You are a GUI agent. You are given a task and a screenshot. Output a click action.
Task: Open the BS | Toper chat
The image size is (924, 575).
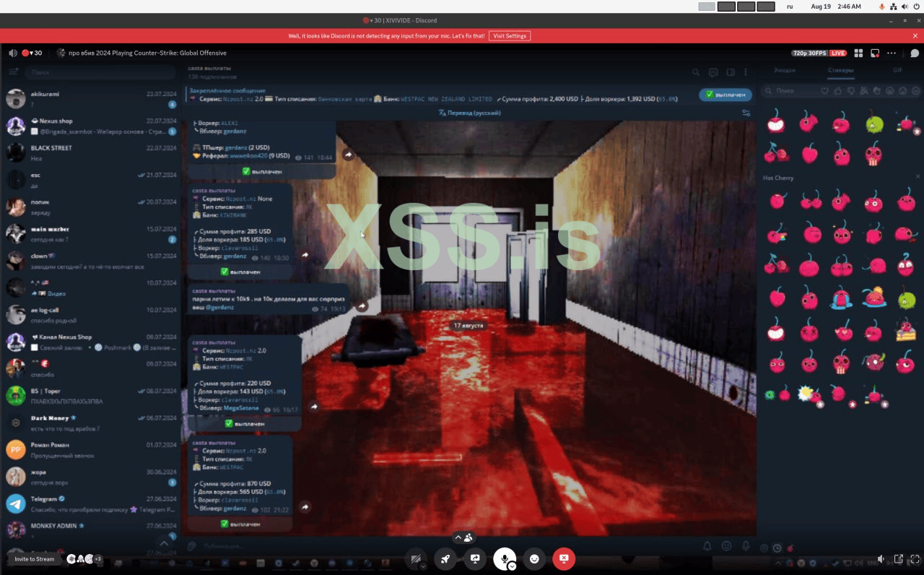(x=90, y=396)
